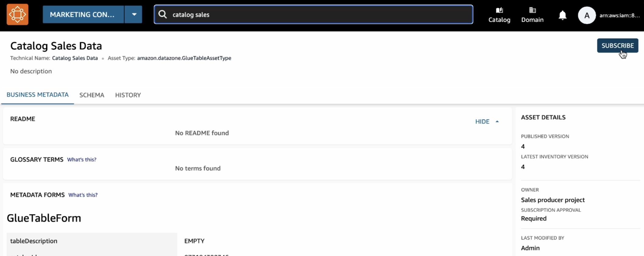Open the Catalog navigation icon
Viewport: 644px width, 256px height.
(499, 15)
